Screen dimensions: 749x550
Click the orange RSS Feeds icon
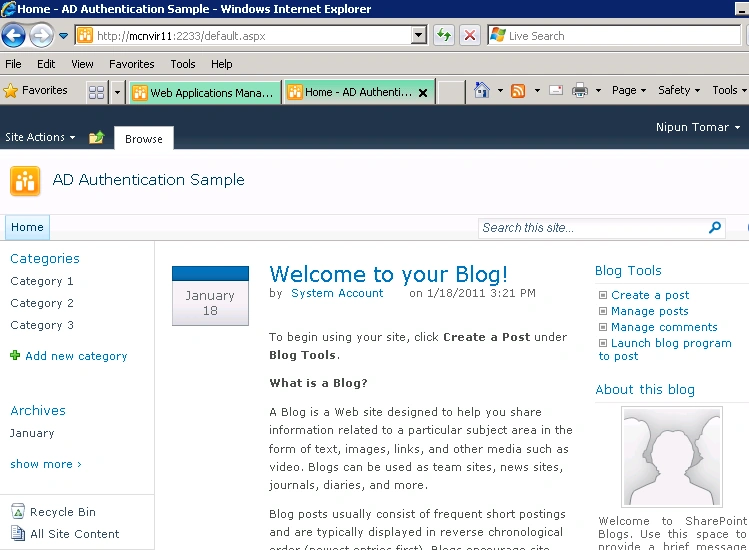[x=518, y=90]
